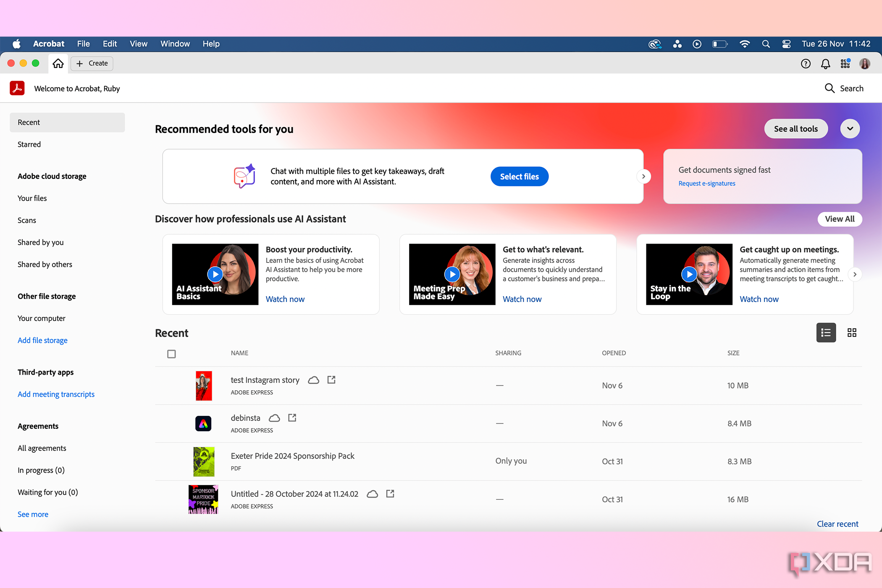Click cloud icon beside Untitled - 28 October file

pyautogui.click(x=372, y=494)
